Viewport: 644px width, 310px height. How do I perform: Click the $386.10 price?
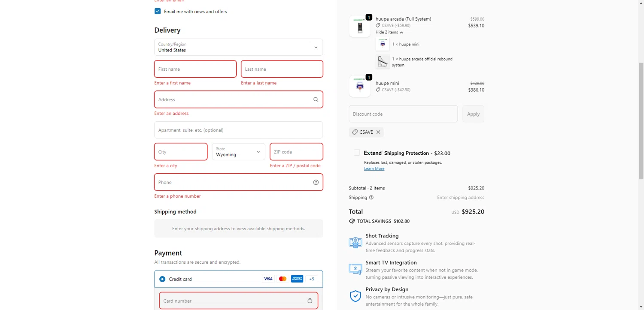(x=476, y=90)
